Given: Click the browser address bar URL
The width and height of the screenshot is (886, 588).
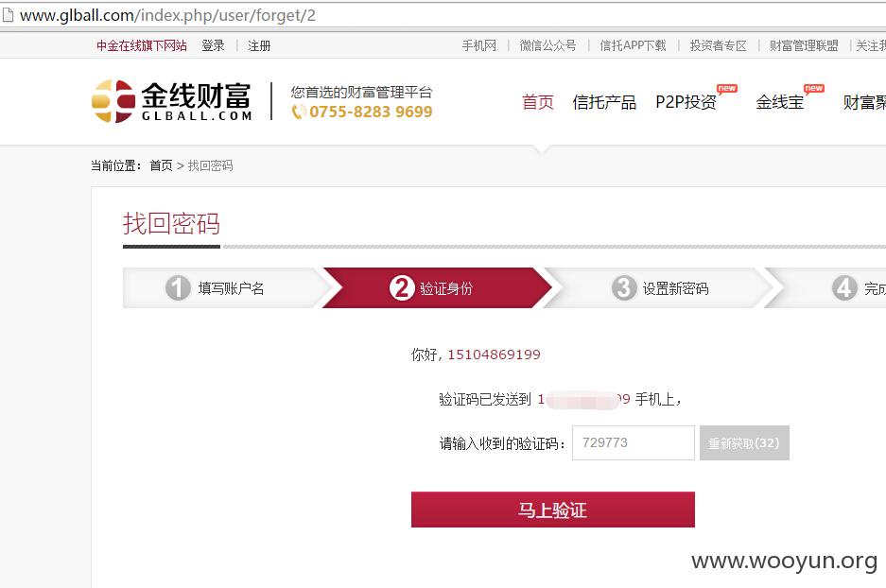Looking at the screenshot, I should click(x=167, y=15).
